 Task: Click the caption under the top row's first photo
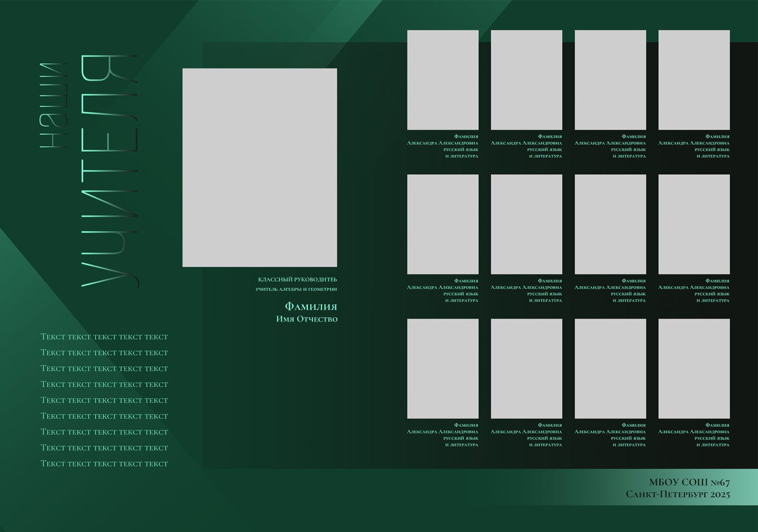point(443,146)
